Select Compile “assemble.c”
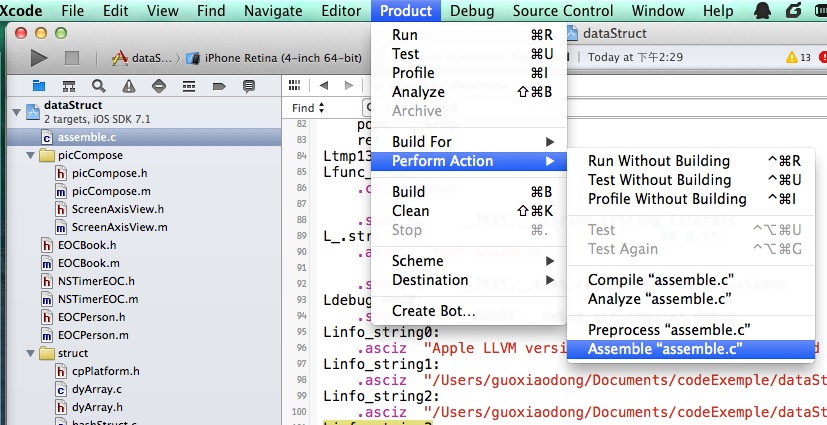Image resolution: width=827 pixels, height=425 pixels. click(691, 280)
